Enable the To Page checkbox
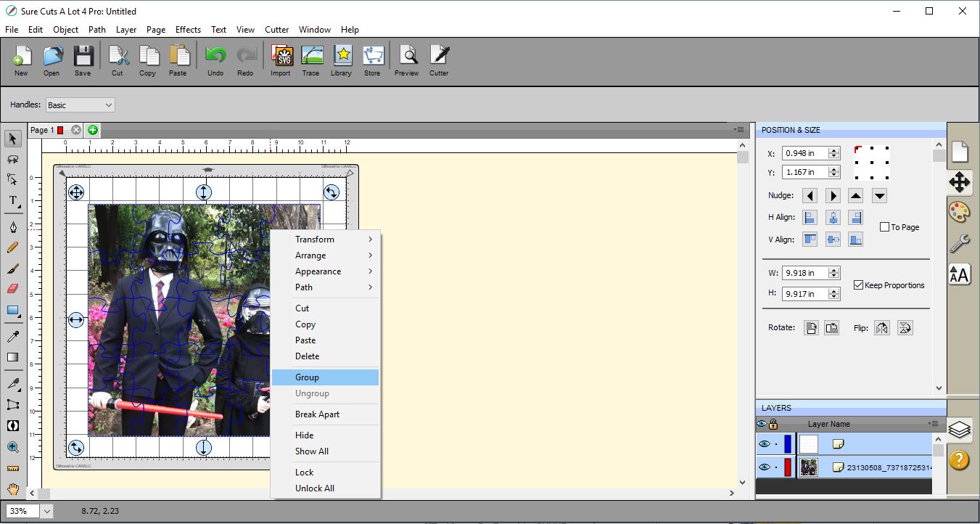 [884, 227]
